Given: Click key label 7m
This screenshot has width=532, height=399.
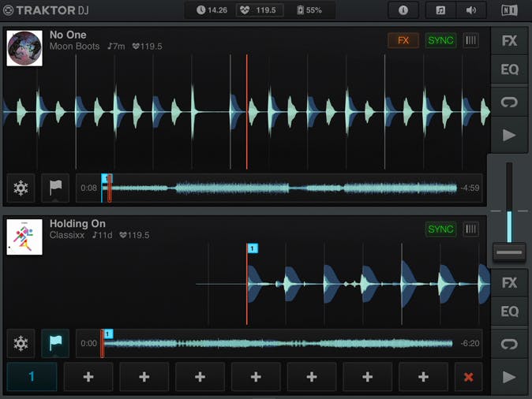Looking at the screenshot, I should tap(116, 46).
